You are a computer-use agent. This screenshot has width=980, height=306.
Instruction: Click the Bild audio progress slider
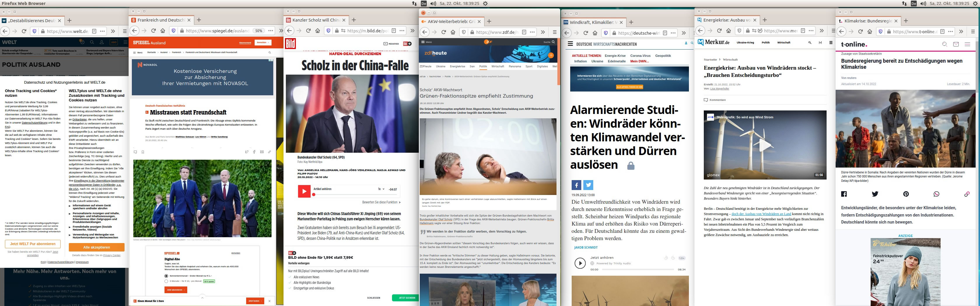[x=355, y=194]
